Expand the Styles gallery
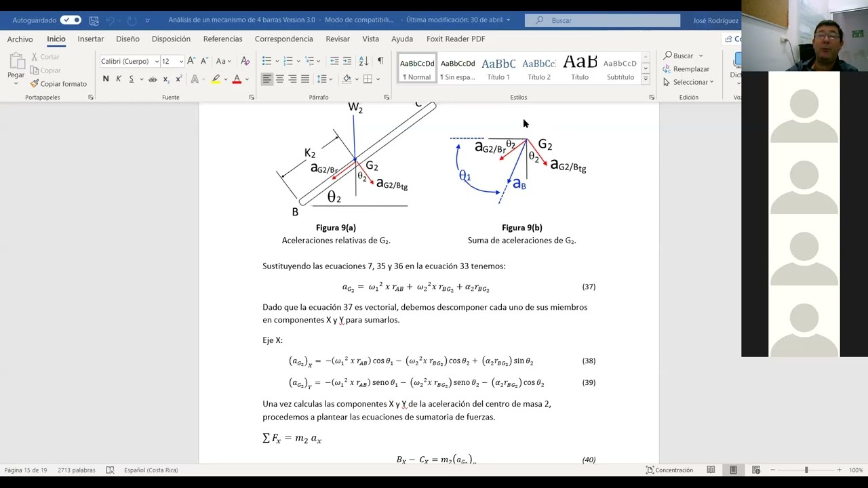 pyautogui.click(x=646, y=79)
